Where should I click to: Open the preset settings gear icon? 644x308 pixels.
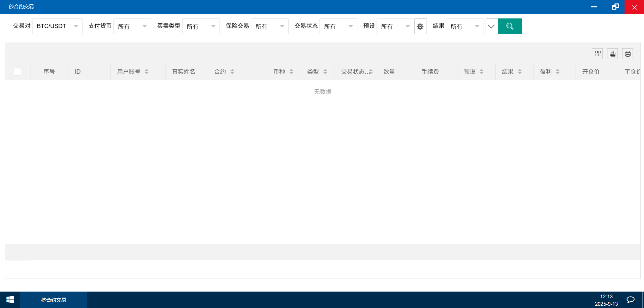point(420,26)
